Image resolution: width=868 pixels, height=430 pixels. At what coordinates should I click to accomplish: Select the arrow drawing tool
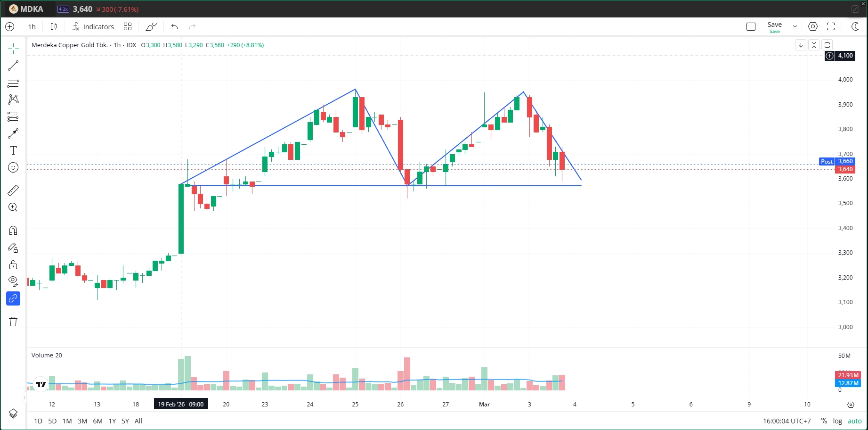point(13,133)
